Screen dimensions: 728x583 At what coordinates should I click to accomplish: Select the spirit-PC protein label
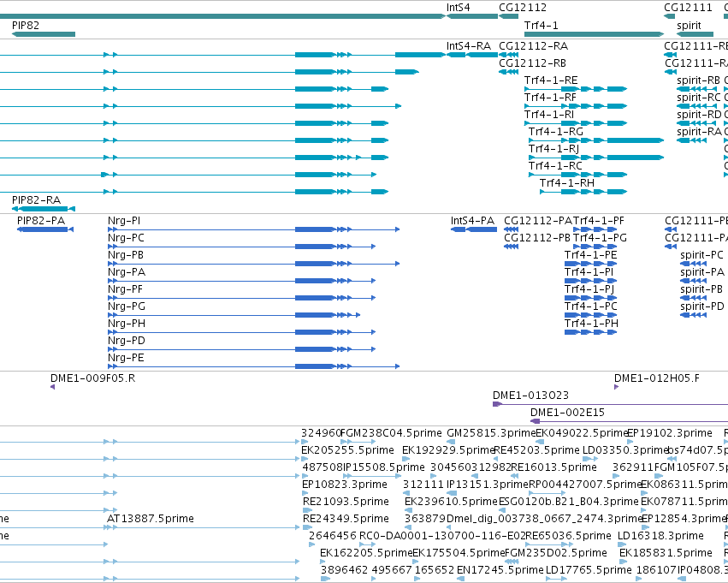701,255
